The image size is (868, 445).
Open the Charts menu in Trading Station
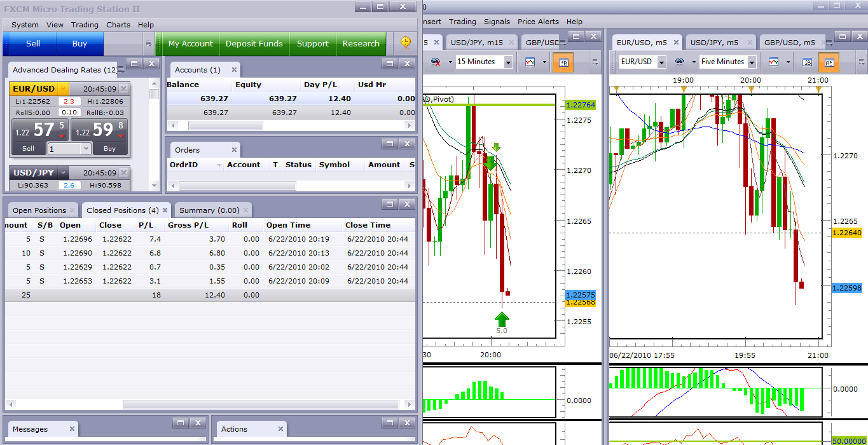click(118, 25)
